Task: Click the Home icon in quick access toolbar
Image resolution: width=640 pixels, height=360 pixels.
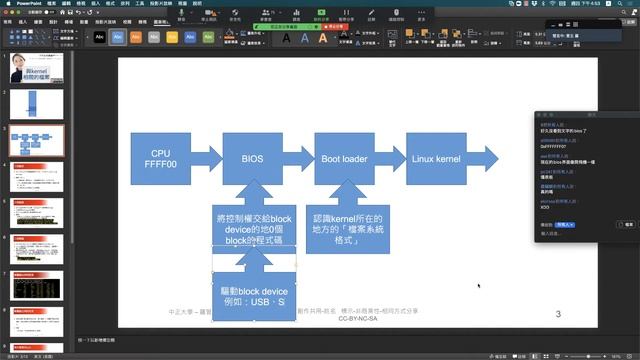Action: tap(62, 12)
